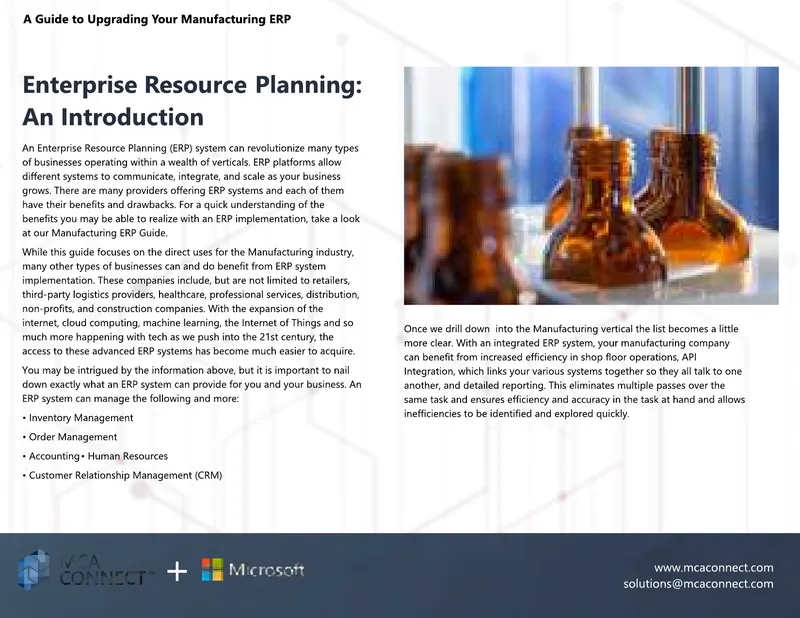The height and width of the screenshot is (618, 800).
Task: Click the paragraph starting 'While this guide focuses'
Action: pos(191,302)
